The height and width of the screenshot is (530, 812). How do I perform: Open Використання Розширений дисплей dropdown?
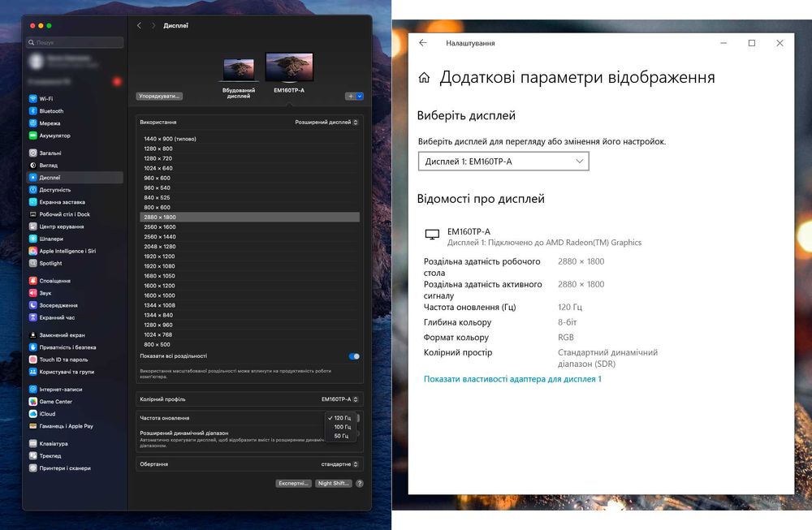point(326,122)
